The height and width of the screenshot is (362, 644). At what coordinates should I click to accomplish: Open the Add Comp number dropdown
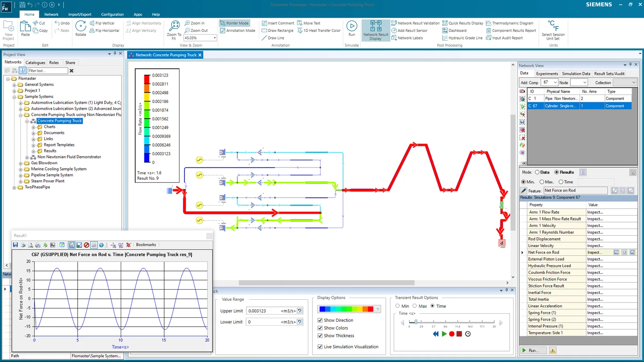point(555,82)
